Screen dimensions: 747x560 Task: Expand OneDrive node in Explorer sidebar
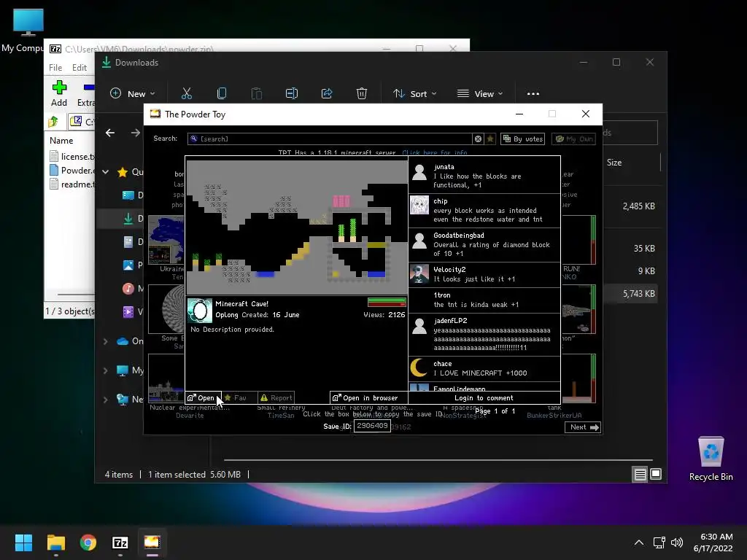(106, 341)
